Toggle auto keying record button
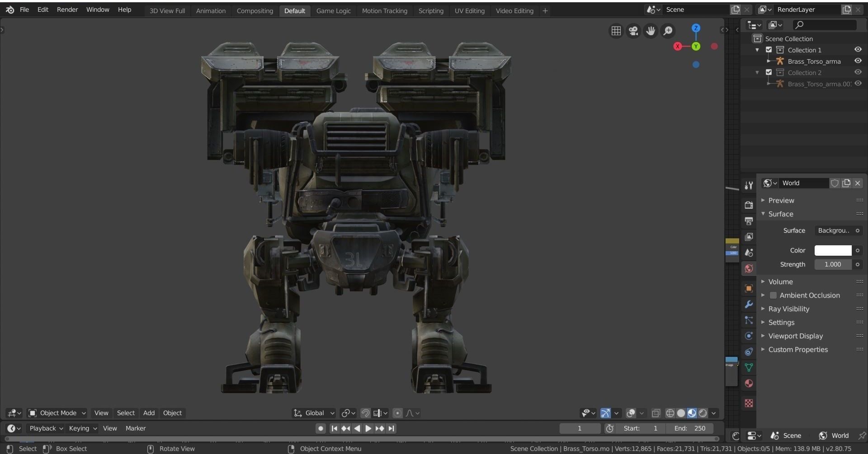868x454 pixels. [321, 428]
